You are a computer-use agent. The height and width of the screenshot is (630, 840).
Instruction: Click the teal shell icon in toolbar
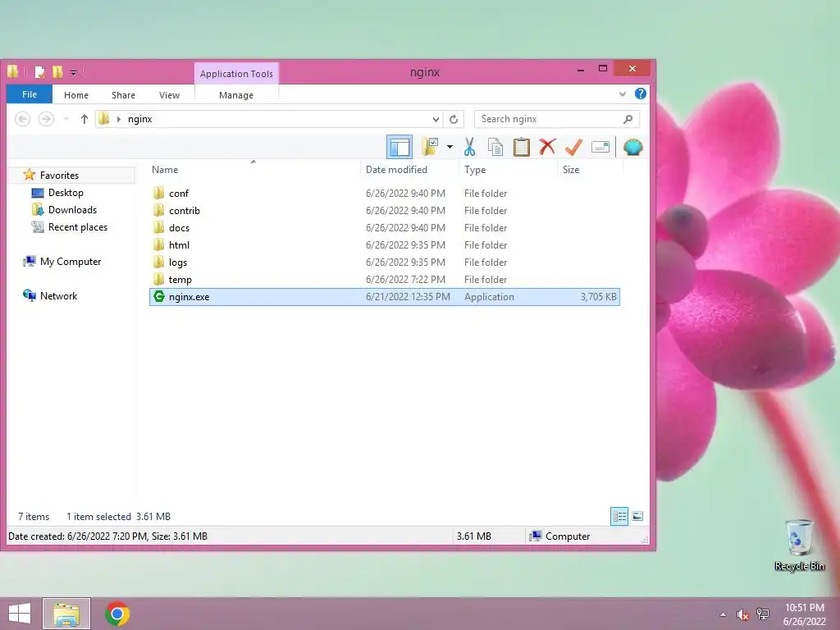click(632, 147)
